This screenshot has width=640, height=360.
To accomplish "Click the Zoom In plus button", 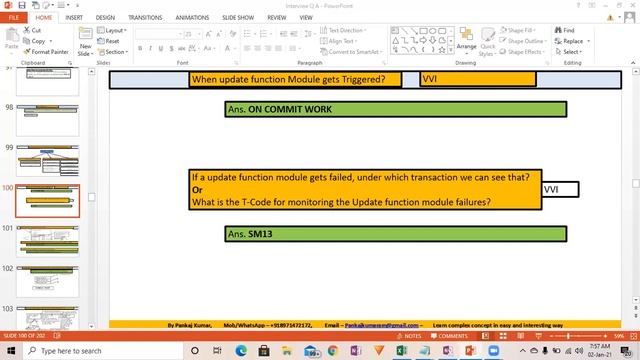I will [605, 336].
